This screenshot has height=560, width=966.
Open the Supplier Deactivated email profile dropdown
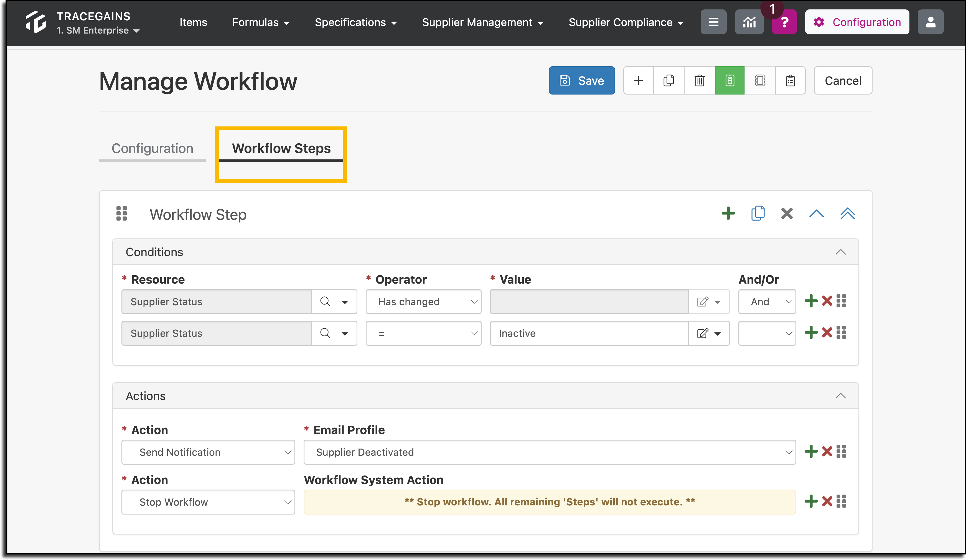pos(550,452)
